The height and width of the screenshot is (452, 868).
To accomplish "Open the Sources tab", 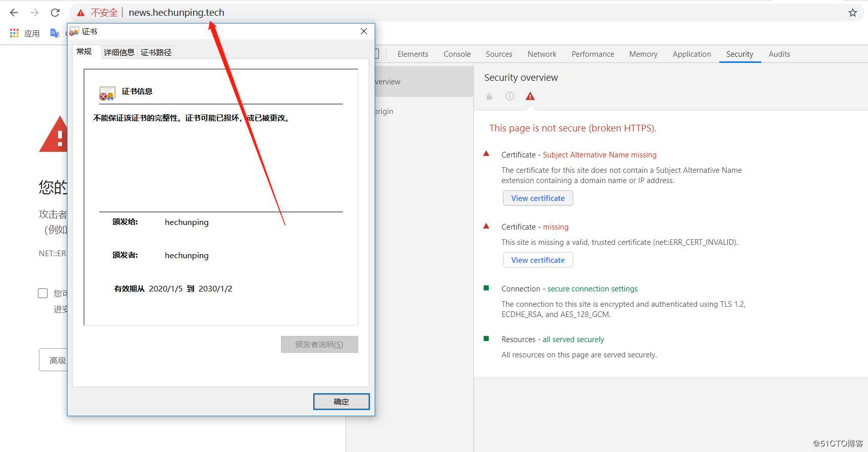I will (x=499, y=54).
